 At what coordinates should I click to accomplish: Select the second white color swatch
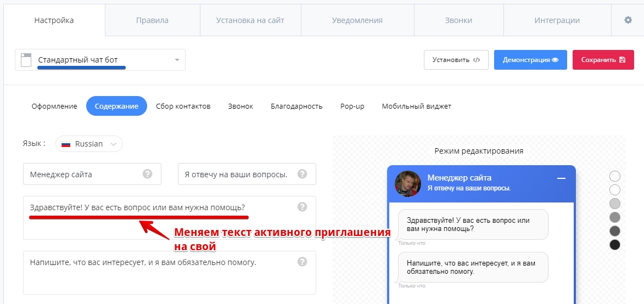coord(615,190)
